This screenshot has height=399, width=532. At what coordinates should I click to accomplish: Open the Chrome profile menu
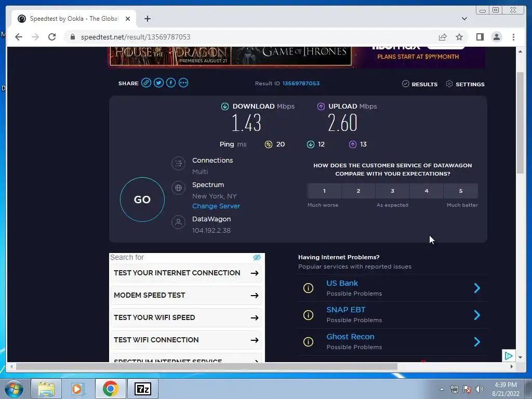point(497,37)
